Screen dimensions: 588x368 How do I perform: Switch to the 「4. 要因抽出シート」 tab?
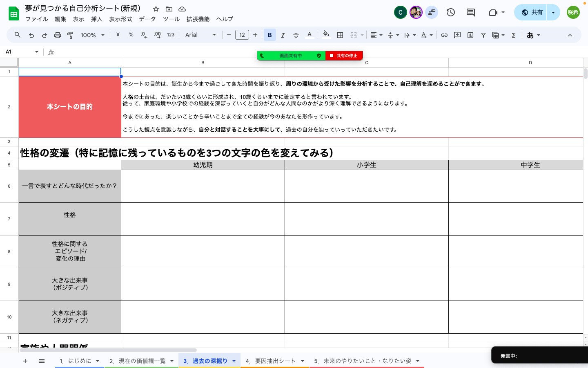tap(271, 361)
